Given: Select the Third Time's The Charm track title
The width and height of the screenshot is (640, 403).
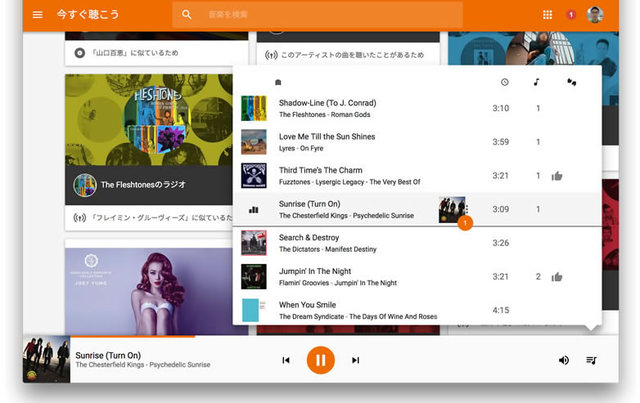Looking at the screenshot, I should click(320, 170).
